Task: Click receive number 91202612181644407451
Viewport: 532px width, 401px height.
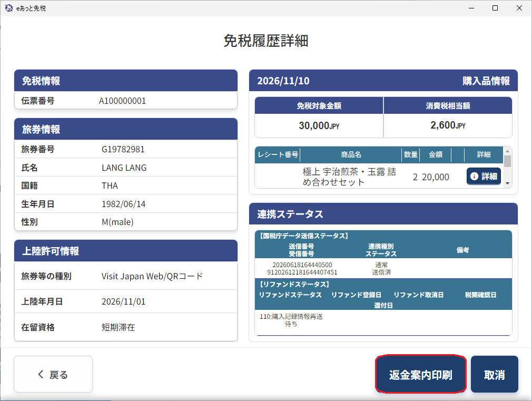Action: pos(302,272)
